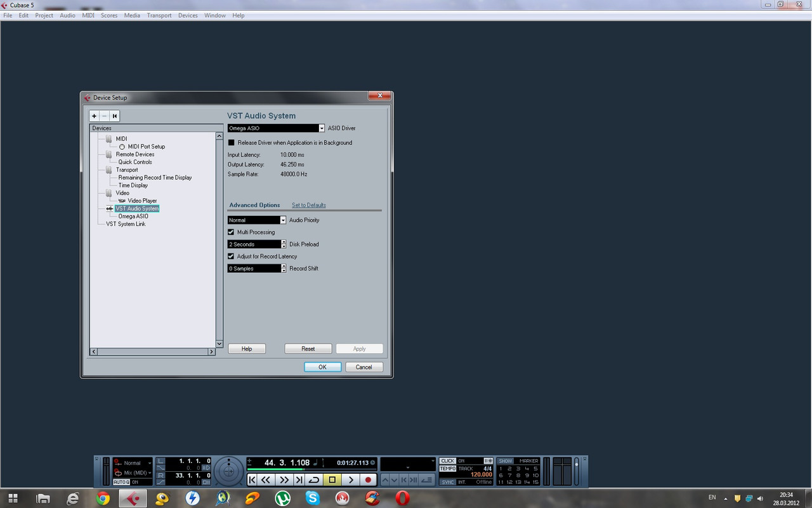Open ASIO Driver dropdown showing Omega ASIO
Viewport: 812px width, 508px height.
point(276,128)
